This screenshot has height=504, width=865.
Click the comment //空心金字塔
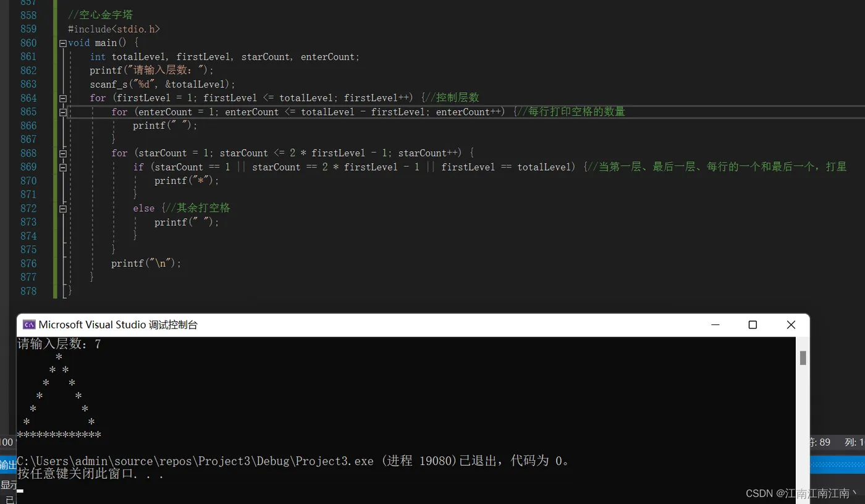(x=100, y=15)
